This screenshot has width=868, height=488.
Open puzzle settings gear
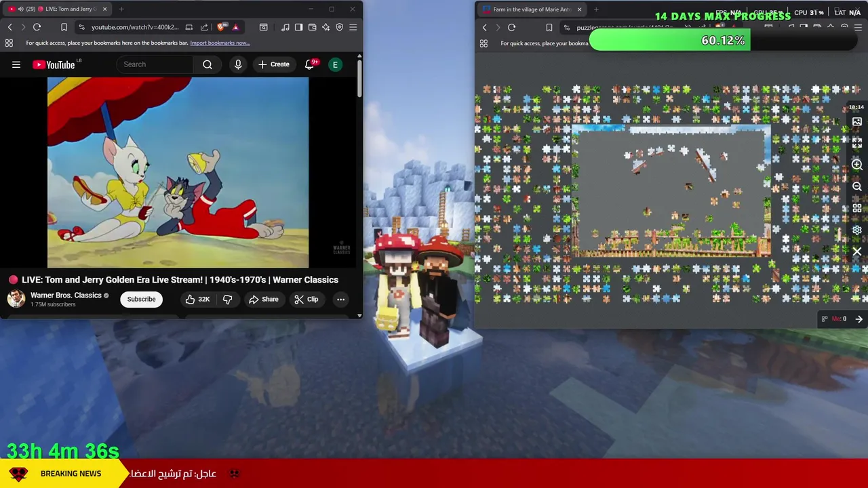pos(857,230)
